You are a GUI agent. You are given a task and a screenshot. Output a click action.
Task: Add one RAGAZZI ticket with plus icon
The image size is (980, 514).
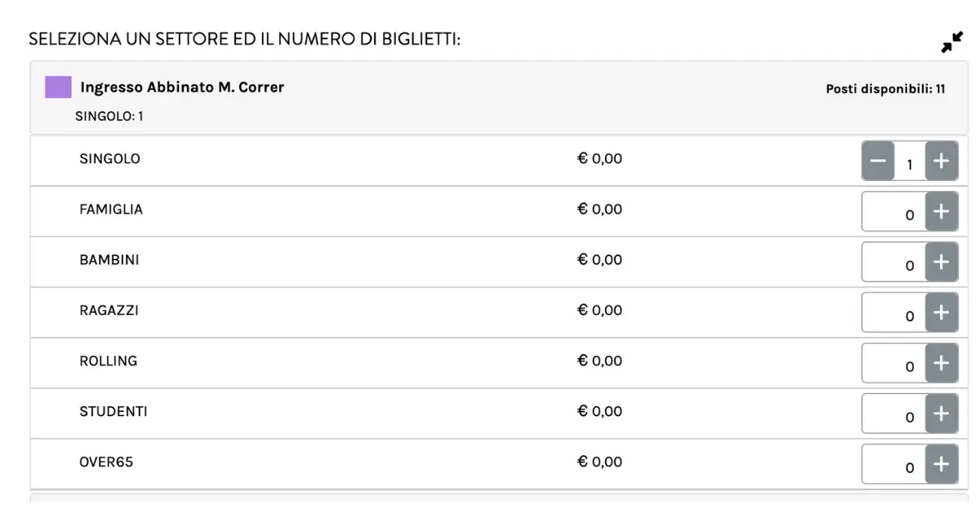(x=942, y=312)
